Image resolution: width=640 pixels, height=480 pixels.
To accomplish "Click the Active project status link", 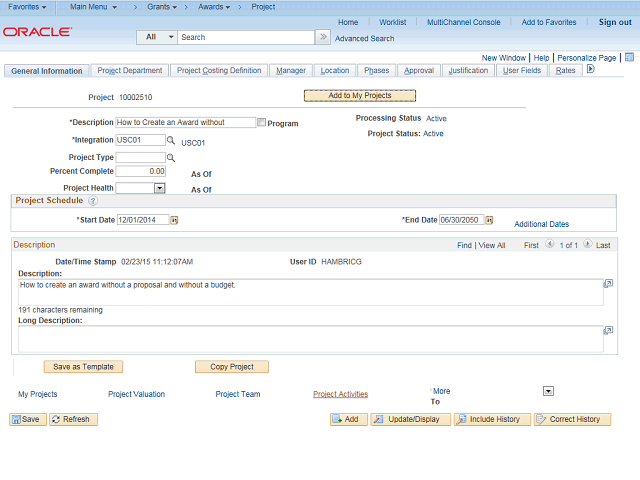I will tap(433, 133).
